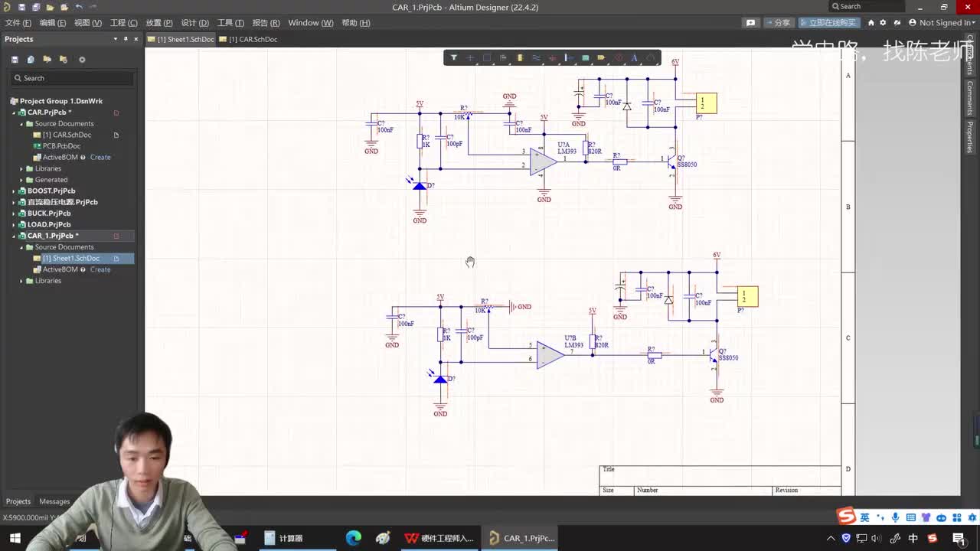
Task: Open Projects panel settings gear
Action: (82, 60)
